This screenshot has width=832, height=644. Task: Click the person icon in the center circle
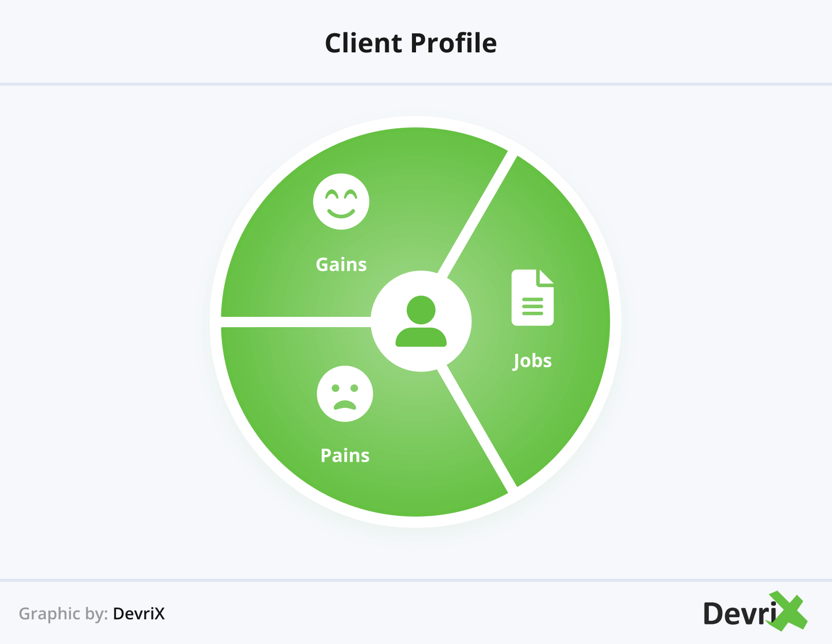point(421,321)
